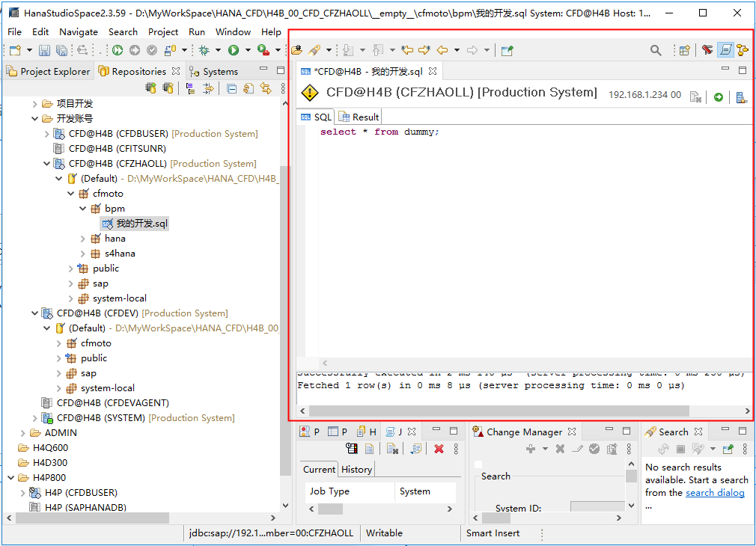Maximize the SQL editor area
756x546 pixels.
click(x=743, y=70)
